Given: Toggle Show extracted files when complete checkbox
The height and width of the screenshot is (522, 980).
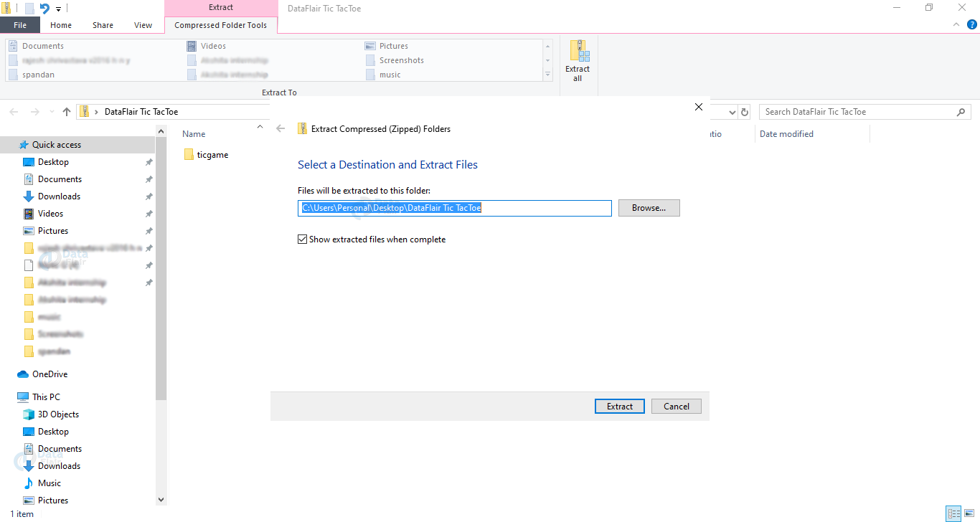Looking at the screenshot, I should point(302,239).
